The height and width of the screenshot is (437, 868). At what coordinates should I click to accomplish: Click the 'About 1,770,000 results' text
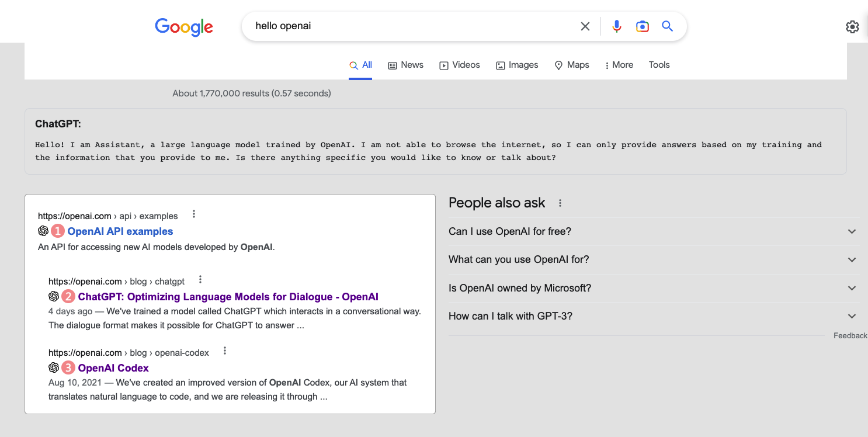(252, 93)
